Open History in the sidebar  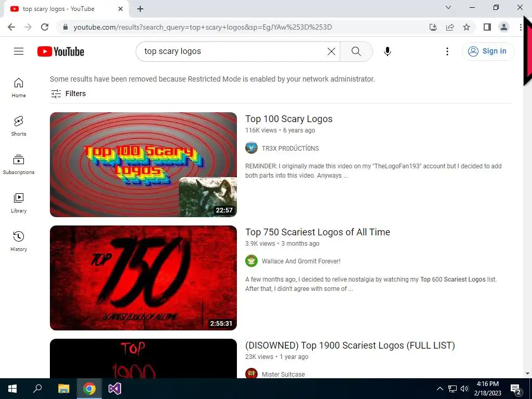coord(19,241)
